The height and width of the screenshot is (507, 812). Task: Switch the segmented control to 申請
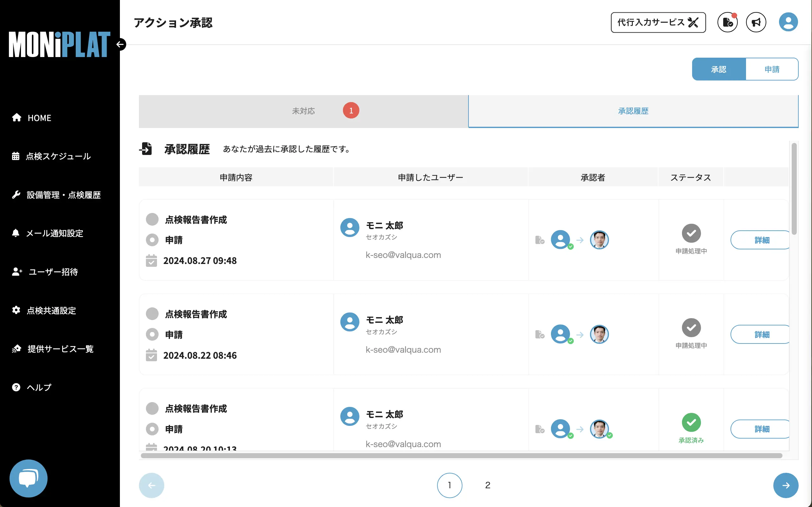tap(772, 69)
